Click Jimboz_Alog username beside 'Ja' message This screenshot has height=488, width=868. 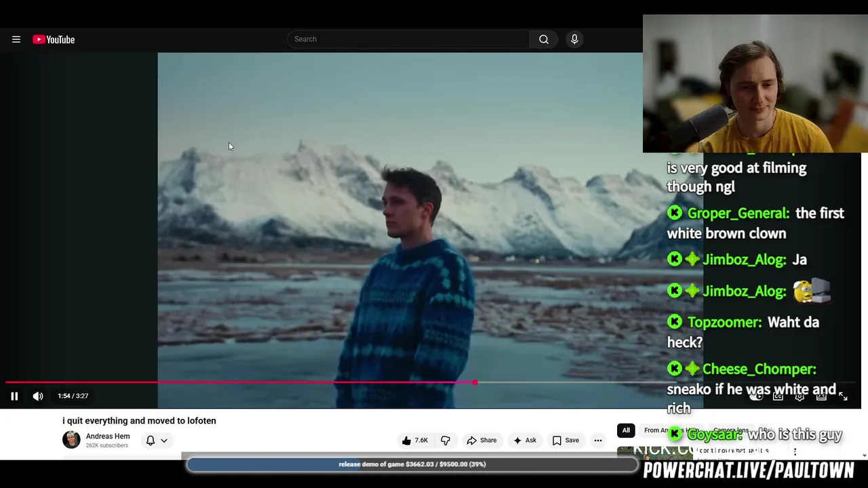click(x=744, y=260)
